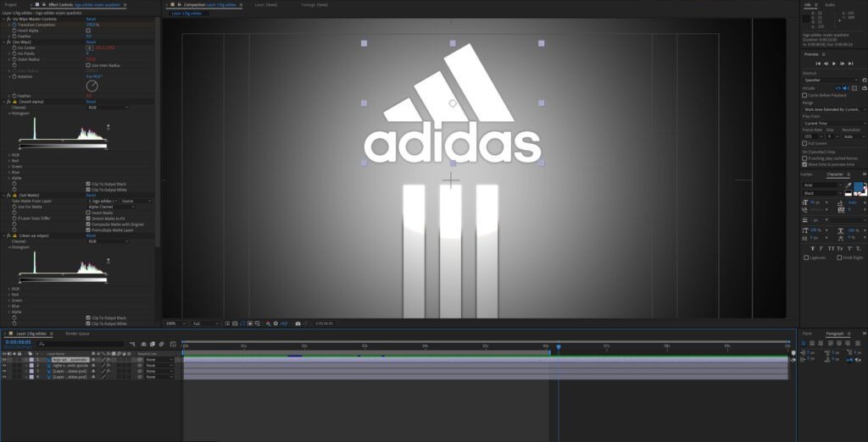Viewport: 868px width, 442px height.
Task: Toggle audio include icon in Preview panel
Action: [x=847, y=88]
